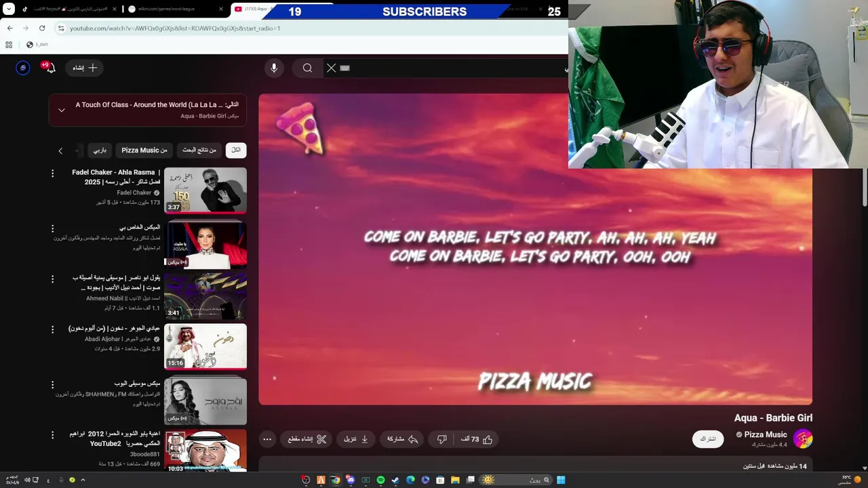Screen dimensions: 868x488
Task: Open the bookmarks bar apps grid icon
Action: [x=9, y=45]
